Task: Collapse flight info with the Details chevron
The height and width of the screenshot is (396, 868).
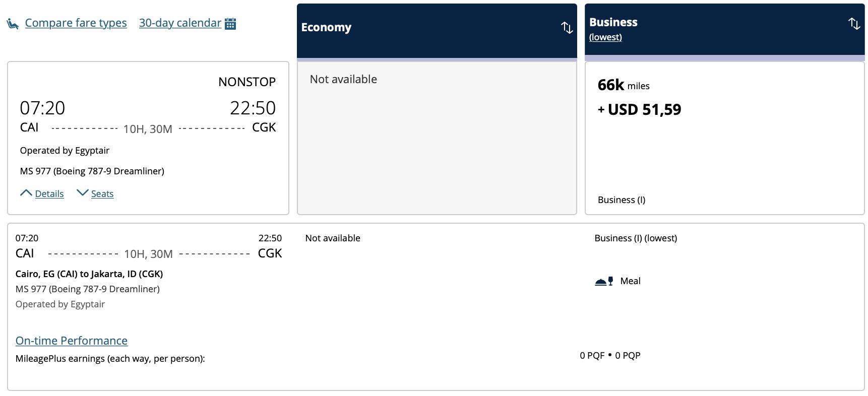Action: coord(26,193)
